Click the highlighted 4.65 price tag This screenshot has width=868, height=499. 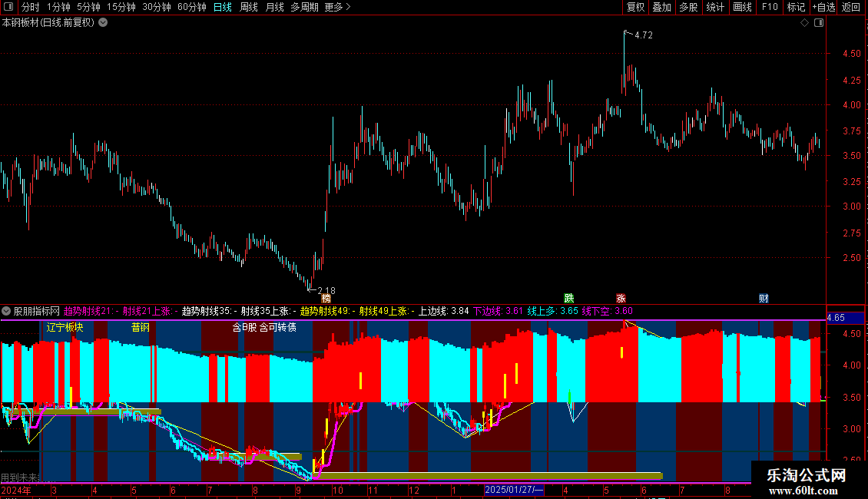pyautogui.click(x=845, y=318)
